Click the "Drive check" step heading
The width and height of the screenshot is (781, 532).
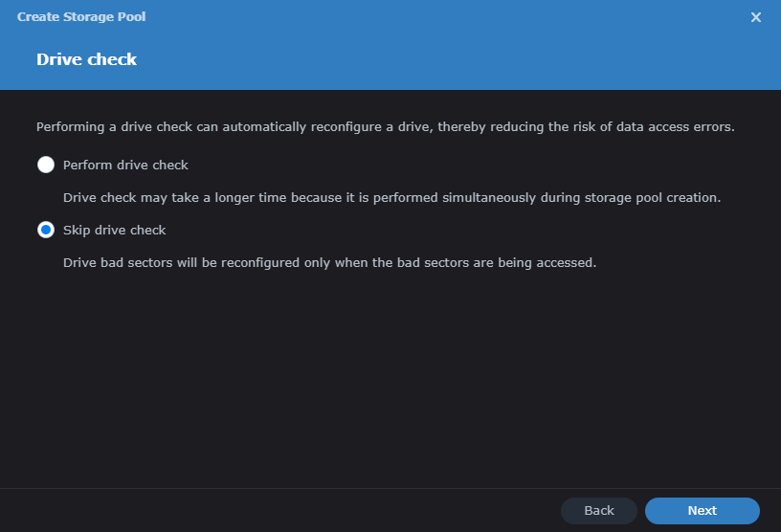pos(86,59)
